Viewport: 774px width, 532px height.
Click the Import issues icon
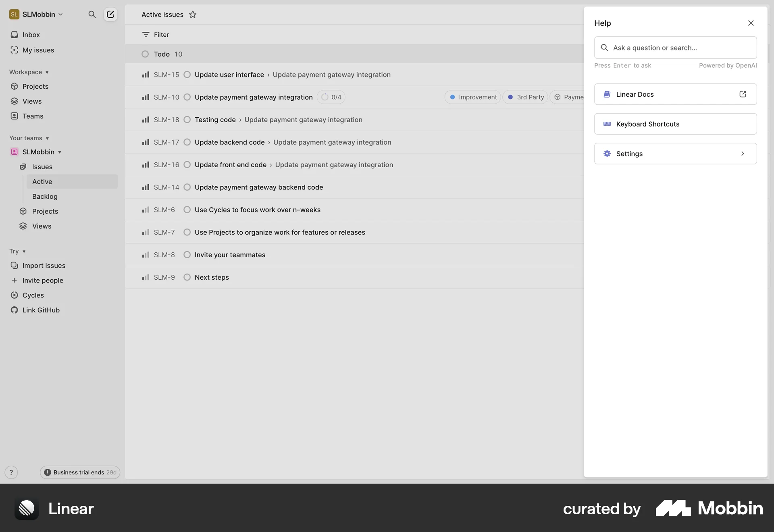click(x=15, y=265)
